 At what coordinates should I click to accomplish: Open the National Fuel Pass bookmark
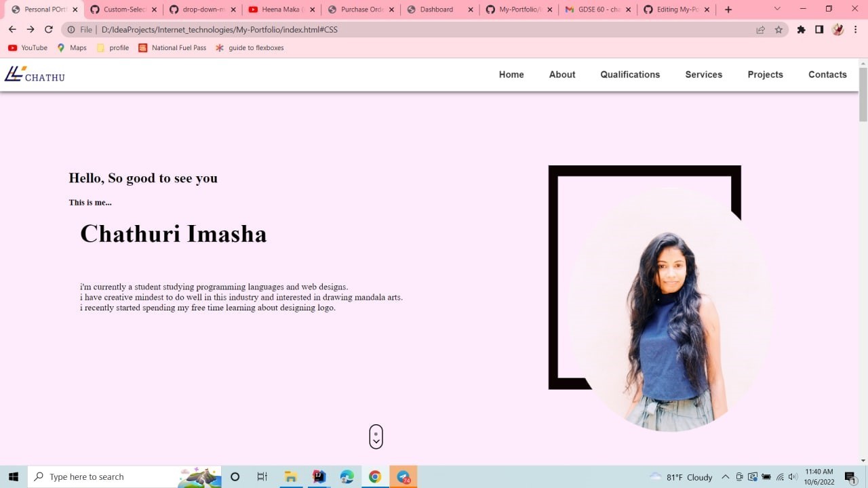tap(172, 48)
